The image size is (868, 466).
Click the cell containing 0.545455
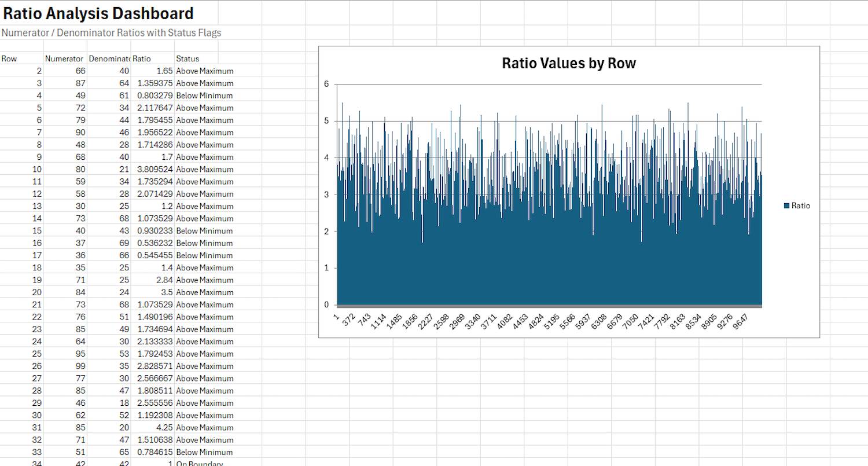coord(153,255)
